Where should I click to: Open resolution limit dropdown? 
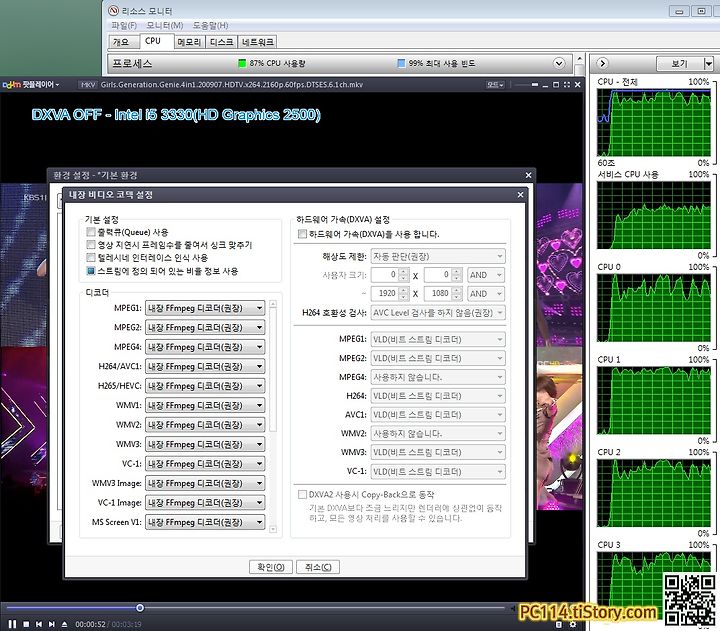[438, 256]
